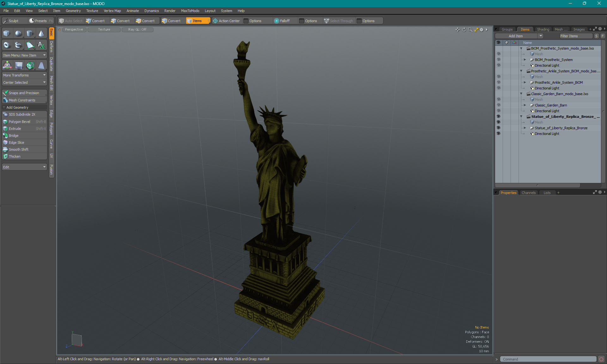607x364 pixels.
Task: Click the SDS Subdivide 2X tool
Action: point(24,114)
